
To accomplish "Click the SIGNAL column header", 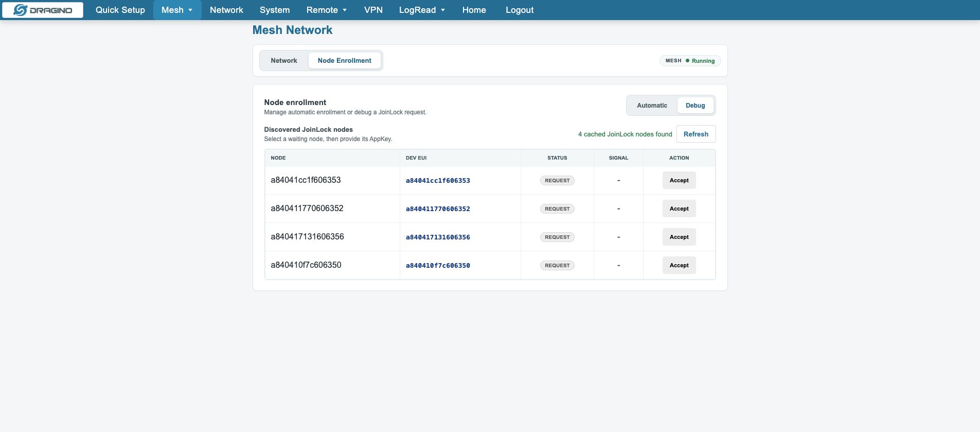I will tap(618, 158).
